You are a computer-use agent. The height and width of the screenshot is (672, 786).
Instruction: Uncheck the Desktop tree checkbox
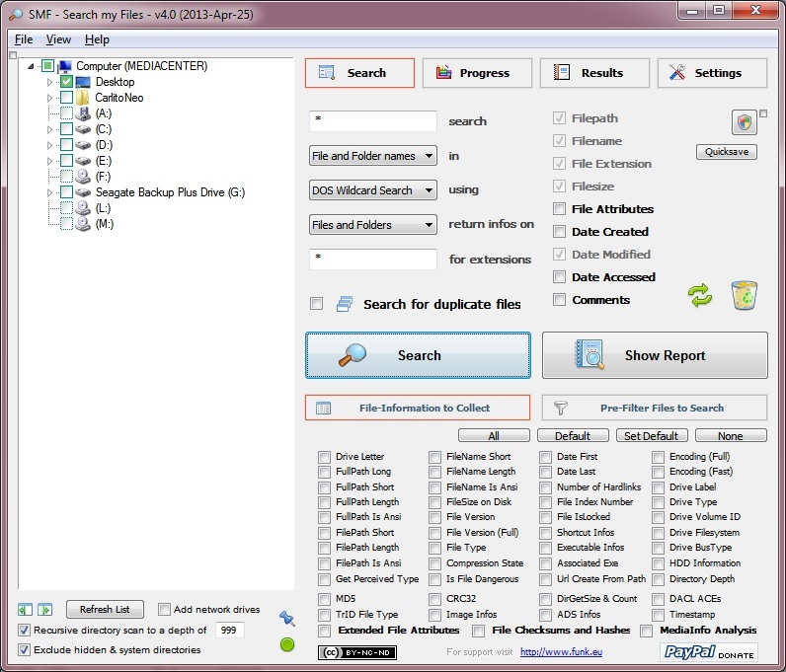pyautogui.click(x=66, y=82)
